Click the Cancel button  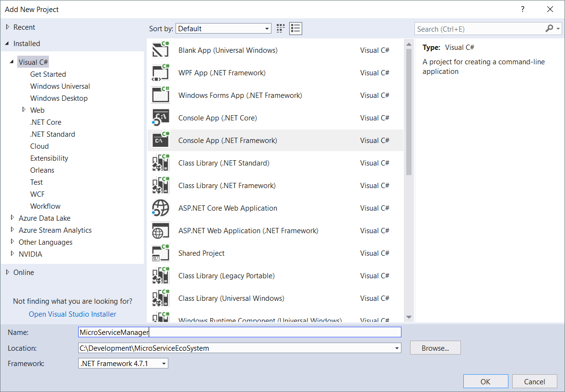[534, 381]
